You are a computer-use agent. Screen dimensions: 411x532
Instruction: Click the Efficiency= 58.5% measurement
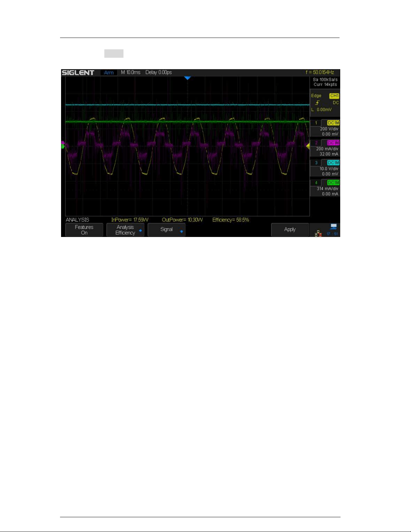coord(231,220)
